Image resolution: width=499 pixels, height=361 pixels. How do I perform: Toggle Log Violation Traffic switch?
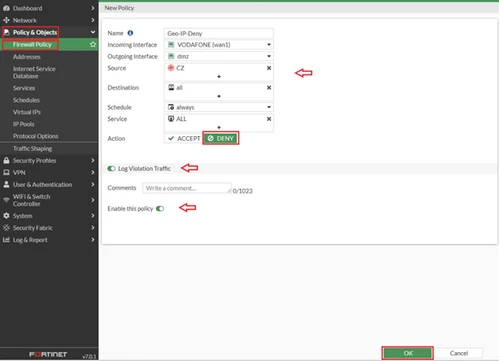[x=111, y=168]
